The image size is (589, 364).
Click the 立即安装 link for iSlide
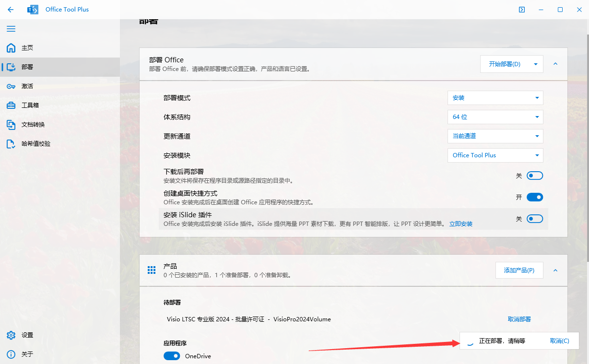[461, 224]
